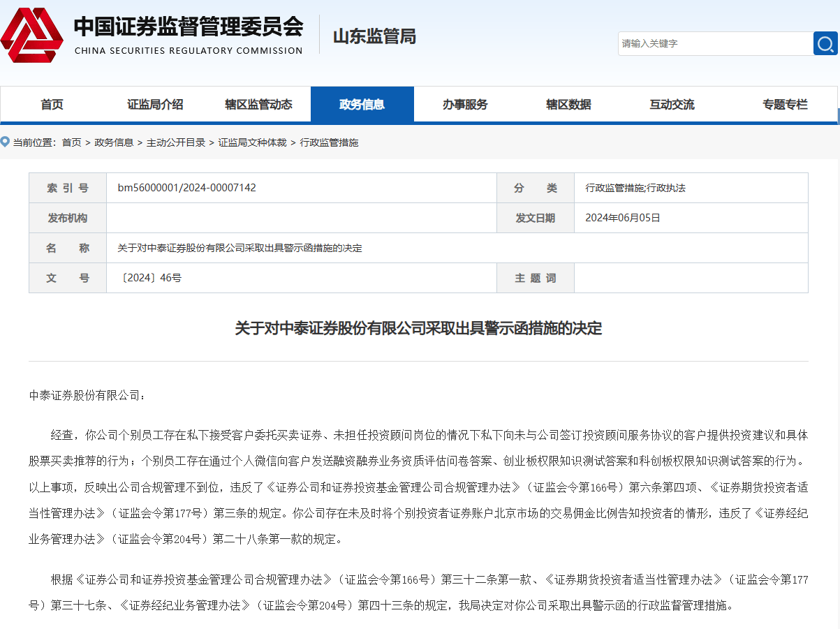
Task: Go to 辖区数据 section
Action: (x=568, y=104)
